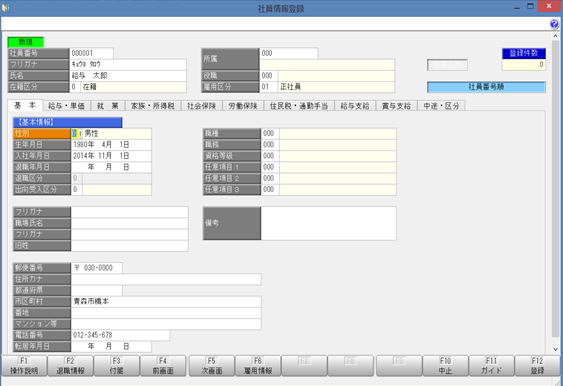Screen dimensions: 563x386
Task: Click the 出向受入区分 code field
Action: tap(76, 190)
